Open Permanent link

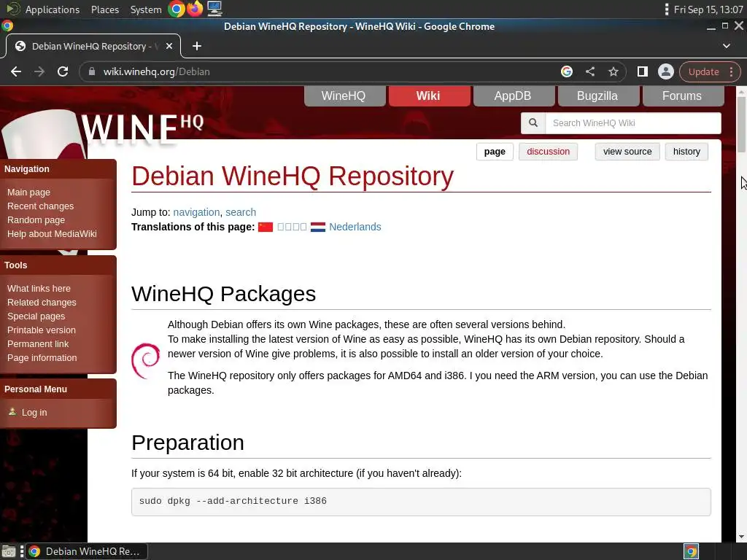tap(38, 344)
